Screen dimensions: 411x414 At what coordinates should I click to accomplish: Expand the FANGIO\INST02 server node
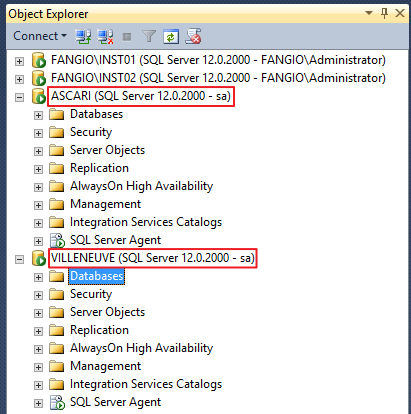click(x=19, y=79)
